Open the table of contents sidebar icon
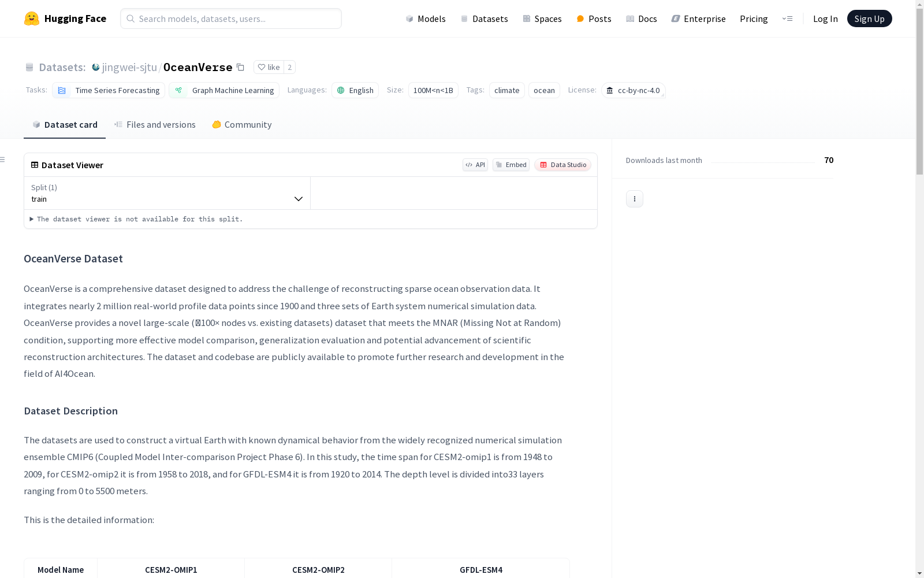Screen dimensions: 924x578 pos(3,160)
